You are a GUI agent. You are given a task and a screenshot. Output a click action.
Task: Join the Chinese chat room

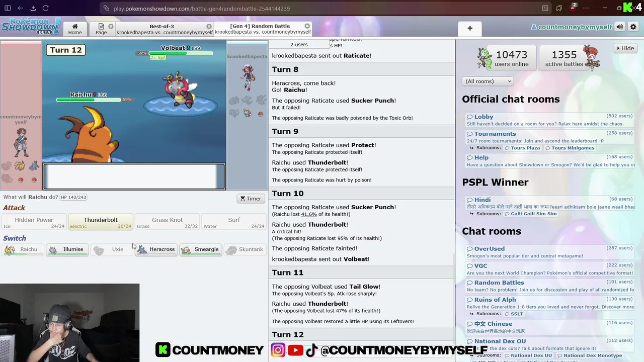click(x=549, y=327)
